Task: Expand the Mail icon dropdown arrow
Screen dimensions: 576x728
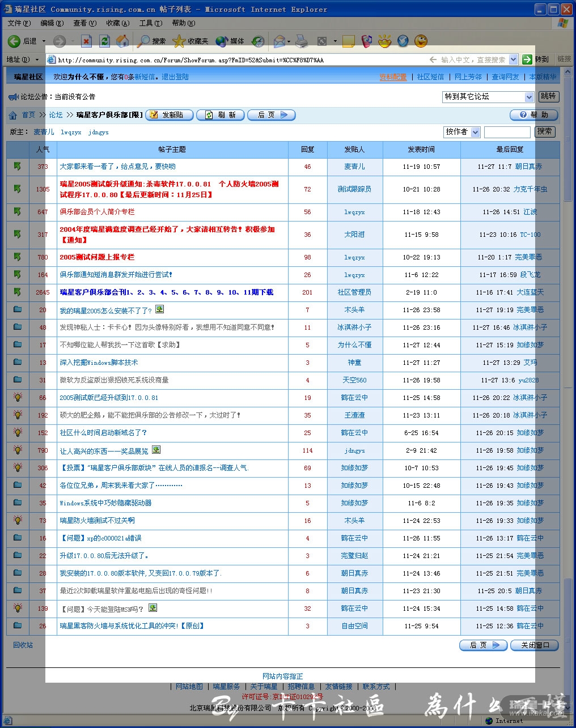Action: pyautogui.click(x=289, y=41)
